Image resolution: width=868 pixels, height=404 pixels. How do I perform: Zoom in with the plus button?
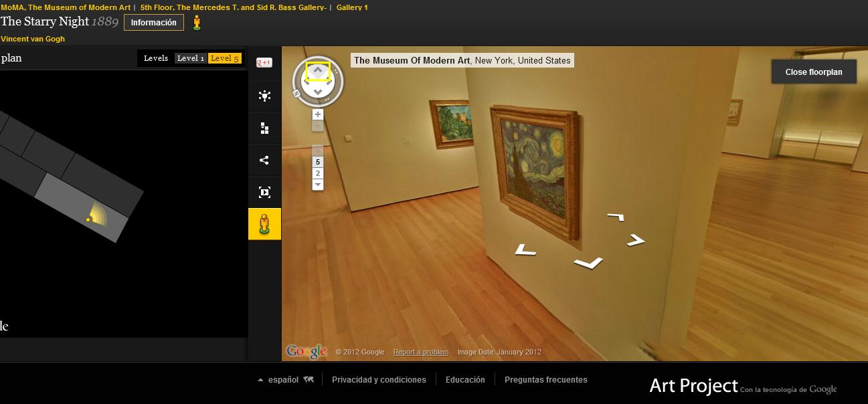[x=318, y=114]
